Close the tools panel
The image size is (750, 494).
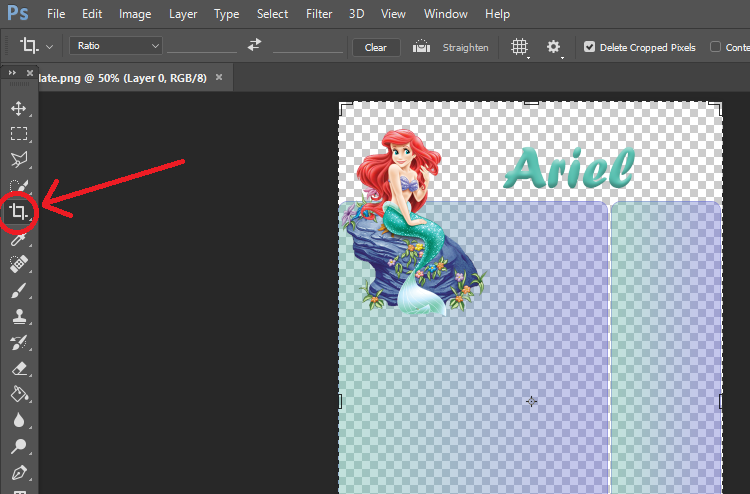pos(30,73)
